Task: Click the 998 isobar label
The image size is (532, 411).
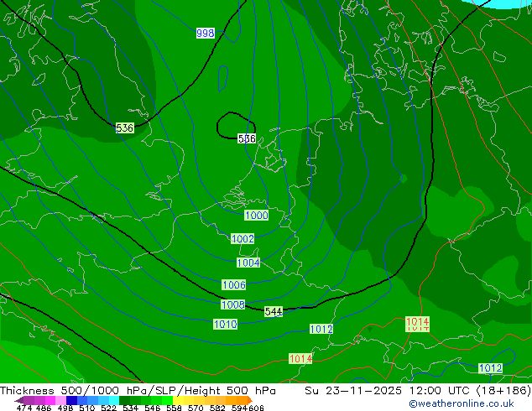Action: click(x=206, y=34)
